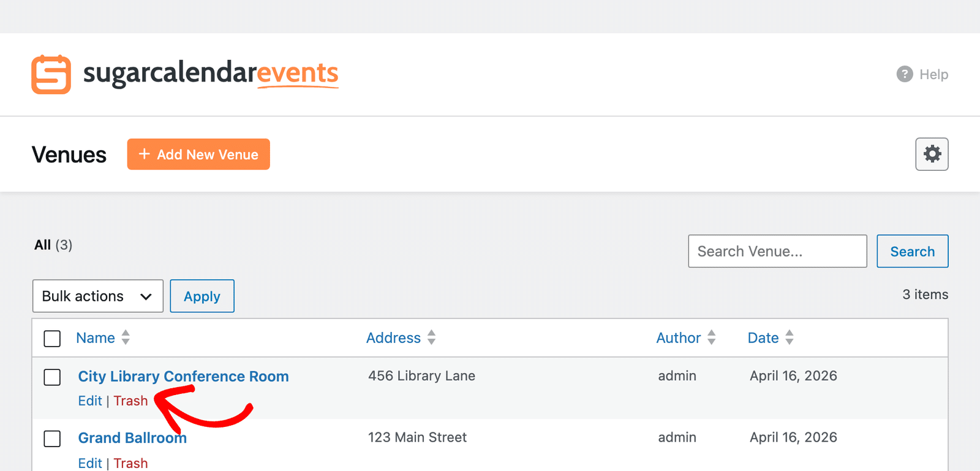Click the Search button
The height and width of the screenshot is (471, 980).
912,251
